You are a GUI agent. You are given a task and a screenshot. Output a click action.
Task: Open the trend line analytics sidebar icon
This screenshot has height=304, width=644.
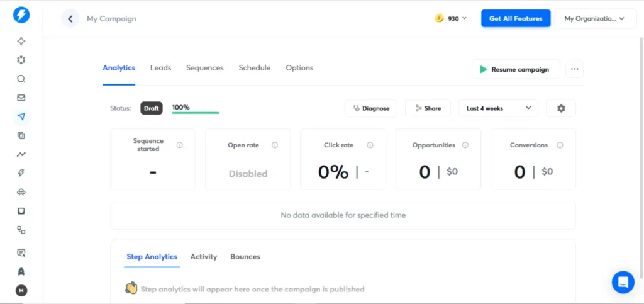click(21, 154)
